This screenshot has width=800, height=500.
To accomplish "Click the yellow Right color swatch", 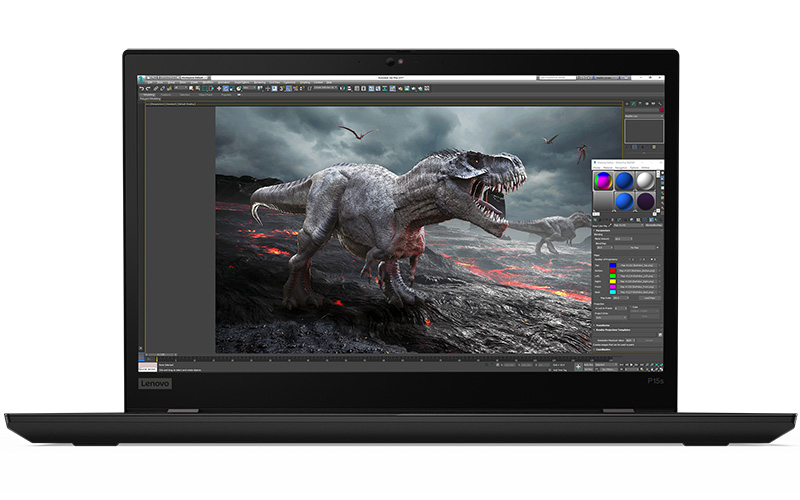I will tap(613, 282).
